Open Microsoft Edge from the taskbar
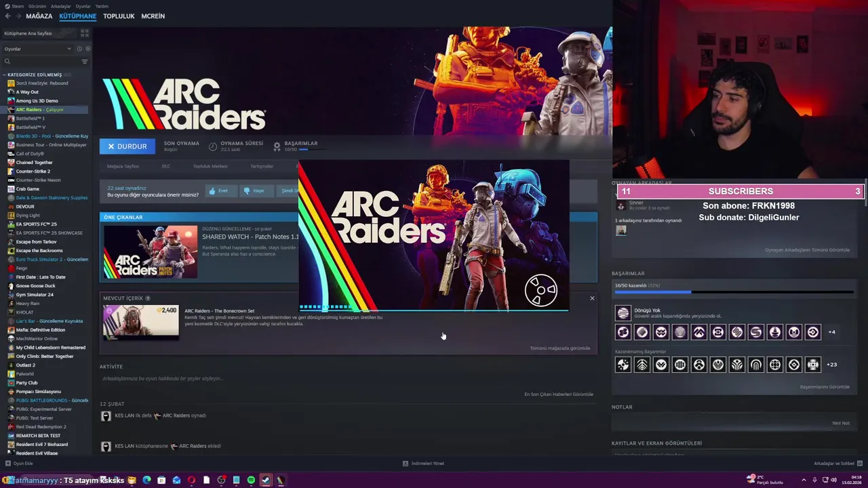The height and width of the screenshot is (488, 868). 146,481
